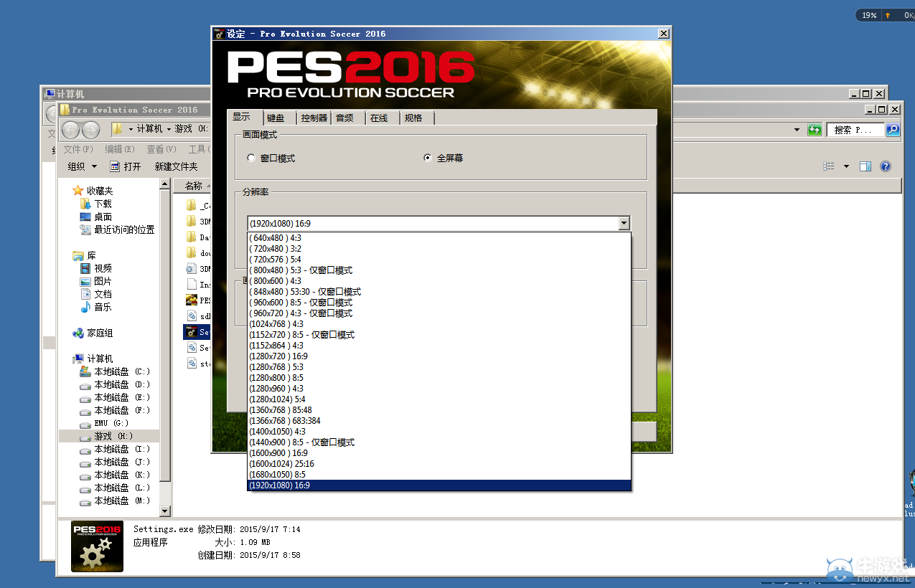This screenshot has height=588, width=915.
Task: Select the 窗口模式 radio button
Action: tap(250, 158)
